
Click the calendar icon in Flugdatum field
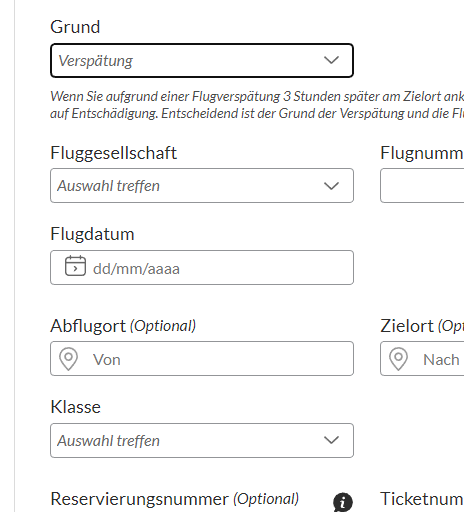pos(75,266)
